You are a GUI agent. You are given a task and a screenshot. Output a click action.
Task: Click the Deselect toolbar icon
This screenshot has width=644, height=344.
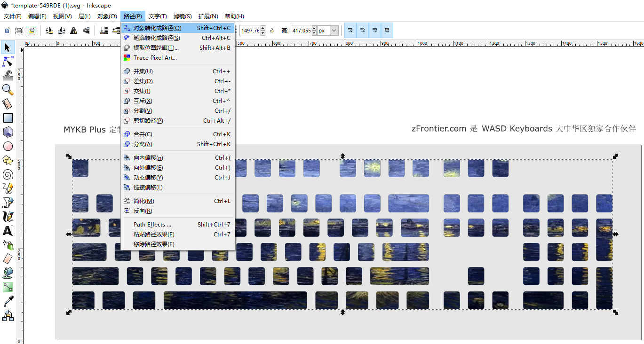pyautogui.click(x=32, y=31)
